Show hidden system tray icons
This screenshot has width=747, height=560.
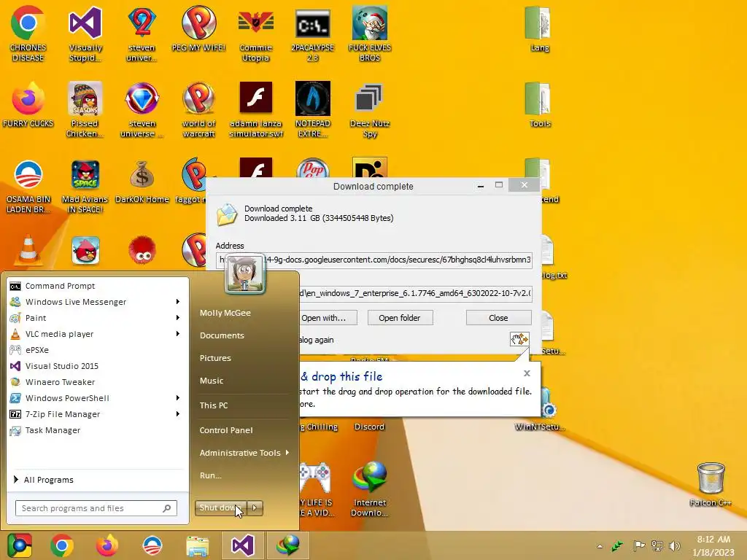pos(600,546)
